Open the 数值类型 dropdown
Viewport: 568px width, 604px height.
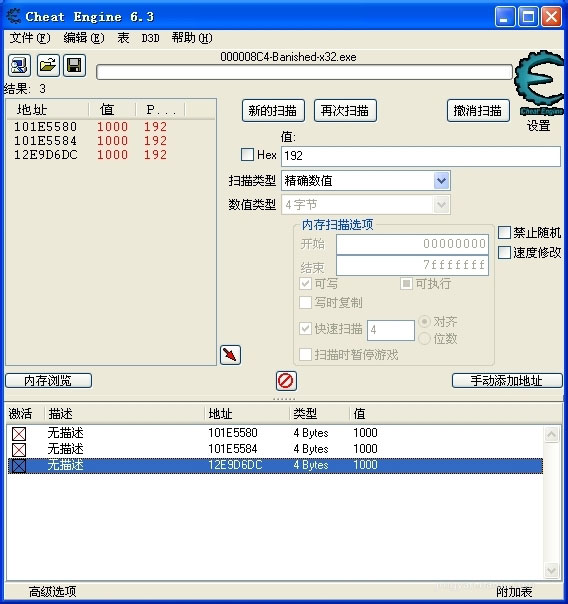coord(441,205)
